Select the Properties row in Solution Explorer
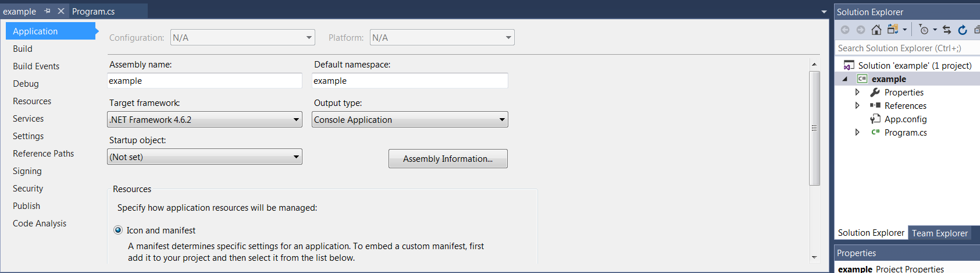The height and width of the screenshot is (273, 980). pyautogui.click(x=907, y=92)
